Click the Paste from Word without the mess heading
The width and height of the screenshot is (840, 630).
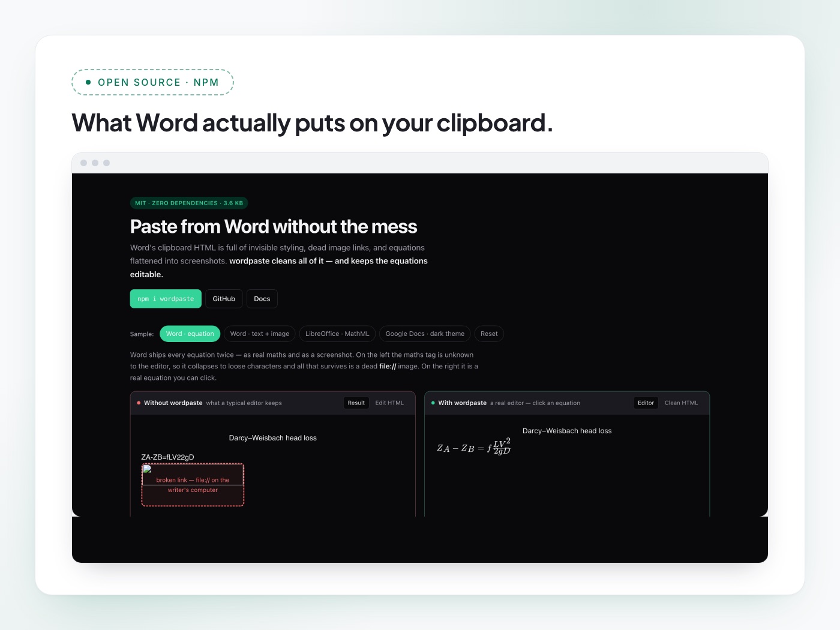pyautogui.click(x=274, y=227)
